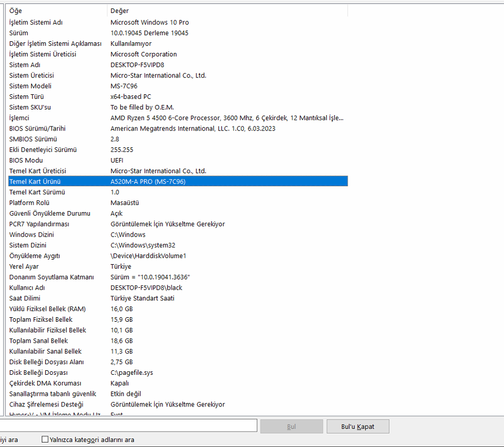The width and height of the screenshot is (504, 447).
Task: Select the Windows Dizini row
Action: point(178,234)
